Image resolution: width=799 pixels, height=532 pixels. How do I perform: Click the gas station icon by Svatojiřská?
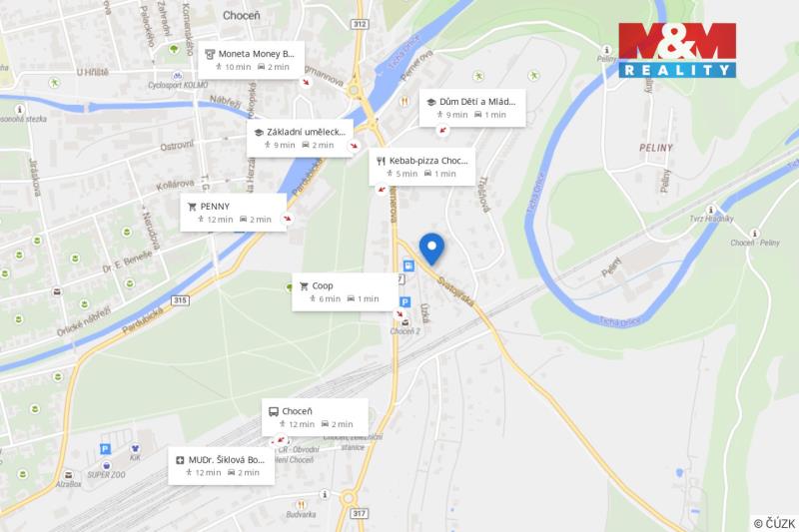tap(408, 266)
